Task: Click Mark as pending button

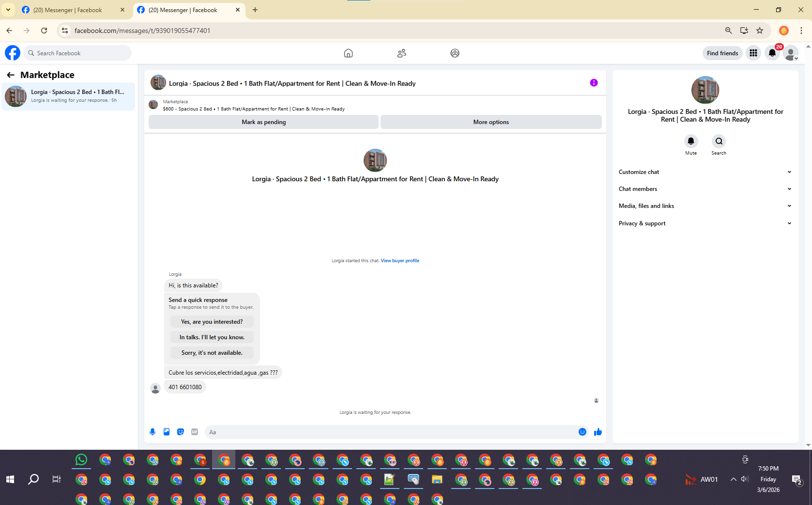Action: click(x=263, y=122)
